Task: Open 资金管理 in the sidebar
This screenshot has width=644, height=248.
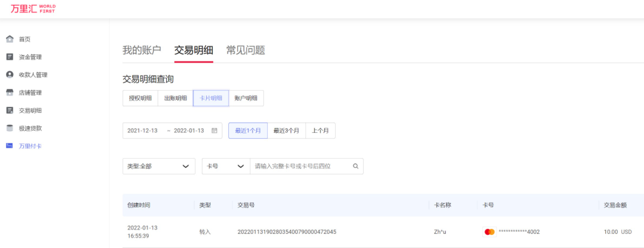Action: click(x=30, y=57)
